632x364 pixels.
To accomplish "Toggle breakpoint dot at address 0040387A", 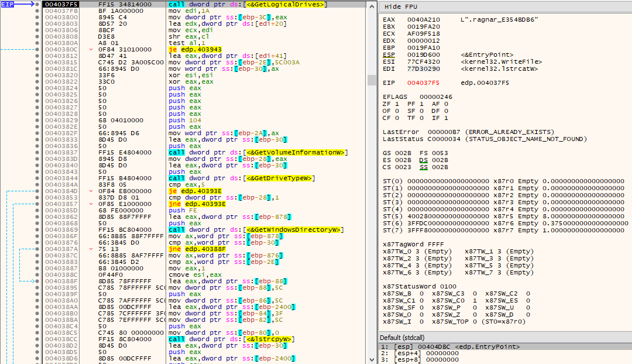I will coord(37,249).
